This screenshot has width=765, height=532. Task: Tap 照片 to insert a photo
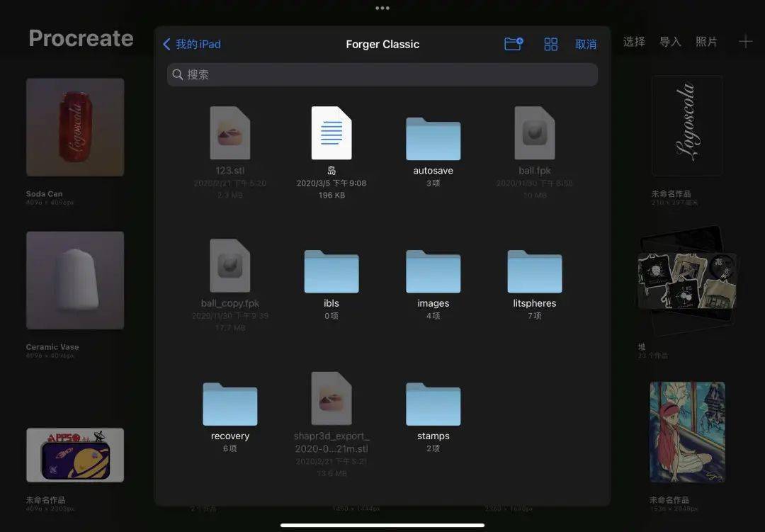click(707, 41)
